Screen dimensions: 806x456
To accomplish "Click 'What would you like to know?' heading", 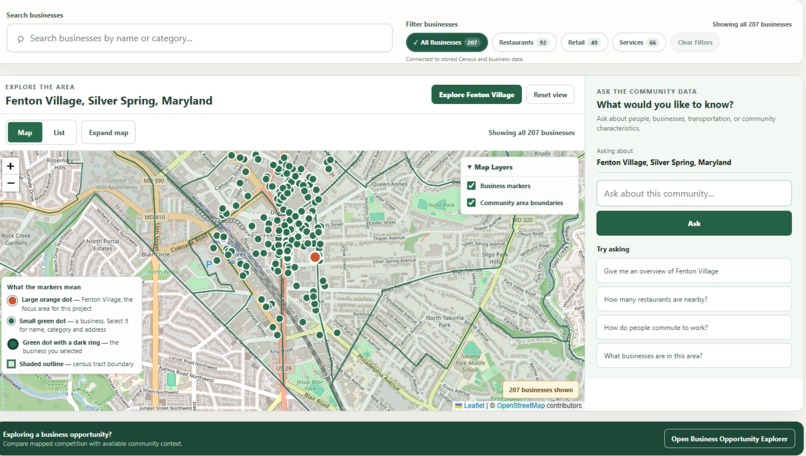I will tap(665, 105).
